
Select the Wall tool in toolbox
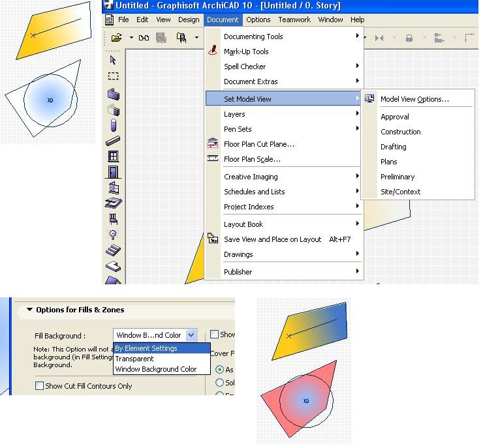pos(114,94)
